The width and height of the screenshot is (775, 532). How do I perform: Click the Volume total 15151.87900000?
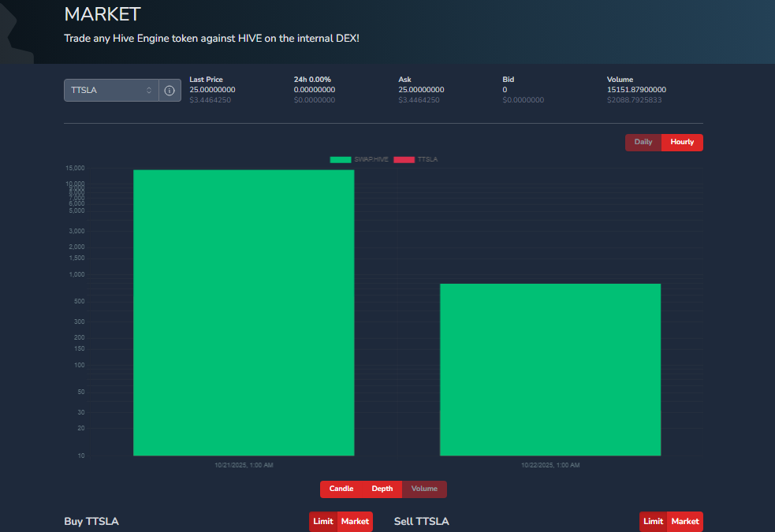(x=636, y=90)
